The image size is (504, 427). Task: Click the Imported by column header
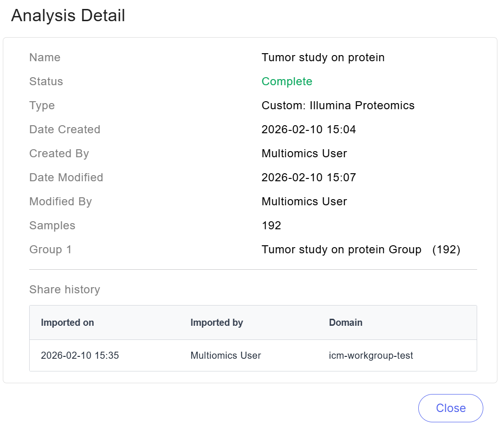(217, 322)
